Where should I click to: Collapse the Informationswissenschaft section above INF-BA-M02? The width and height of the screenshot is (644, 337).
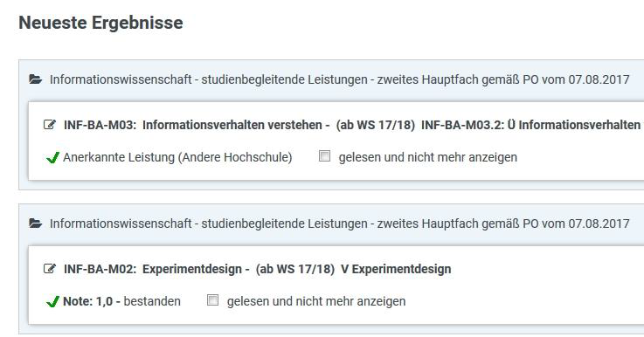[339, 224]
